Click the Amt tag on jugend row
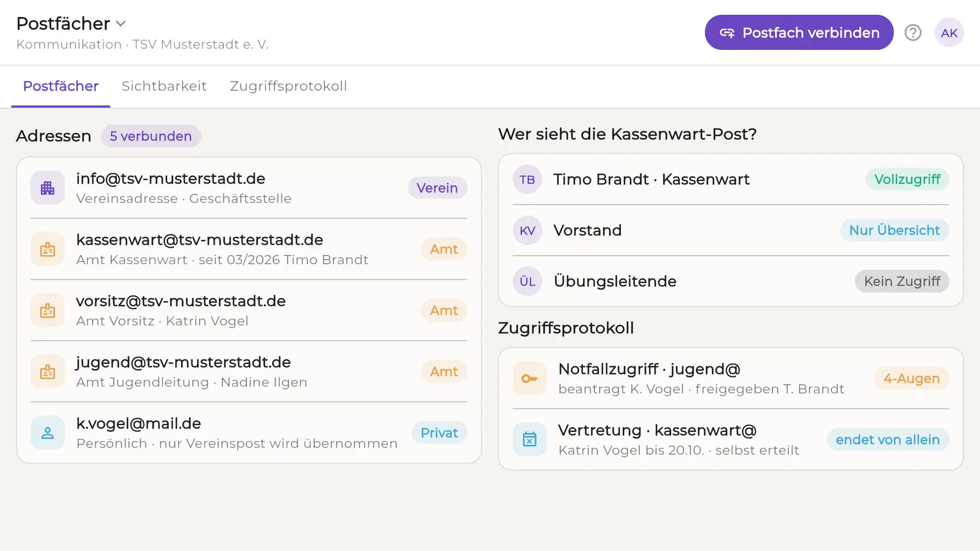This screenshot has height=551, width=980. pyautogui.click(x=444, y=371)
